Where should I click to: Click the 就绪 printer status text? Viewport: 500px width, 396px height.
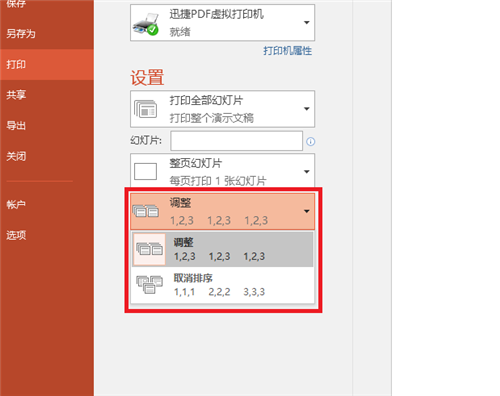click(180, 32)
